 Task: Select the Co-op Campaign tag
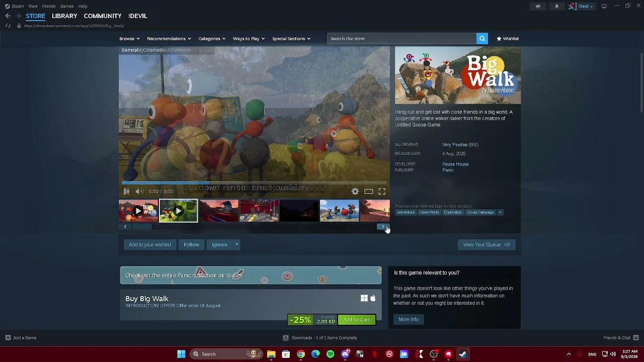480,212
